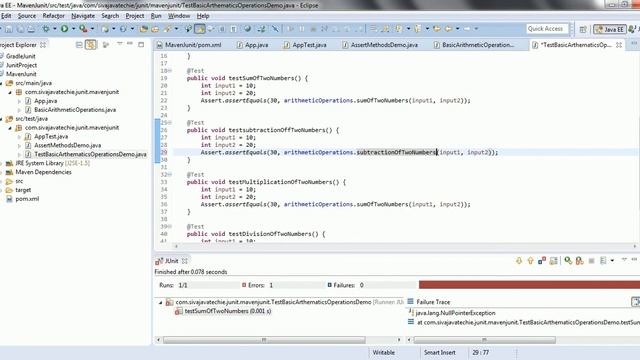The image size is (640, 360).
Task: Expand the AssertMethodsDemo.java tree node
Action: pyautogui.click(x=19, y=146)
